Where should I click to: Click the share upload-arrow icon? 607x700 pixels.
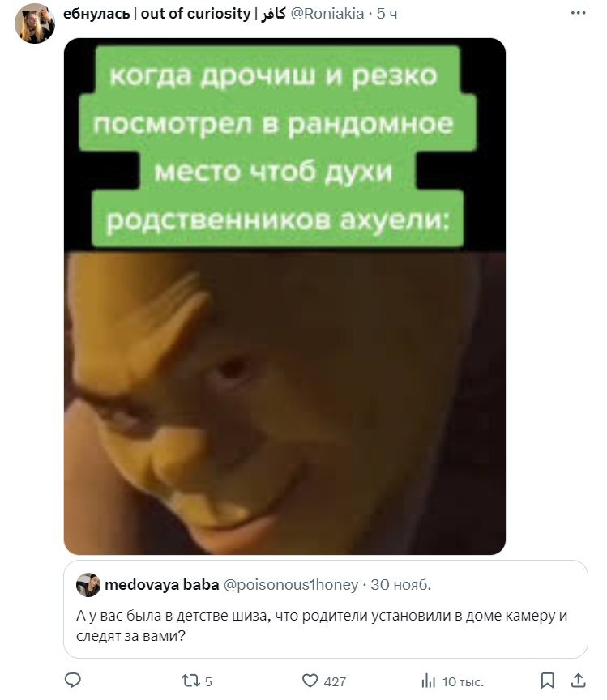tap(579, 681)
